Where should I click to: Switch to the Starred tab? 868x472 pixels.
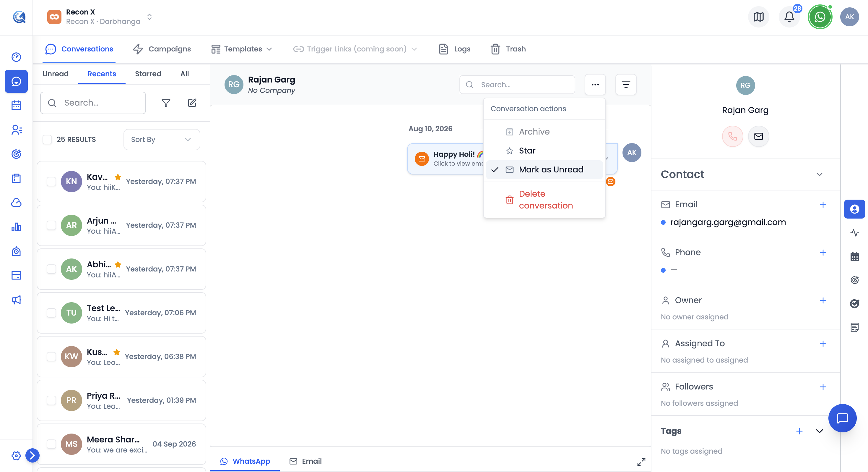coord(148,74)
